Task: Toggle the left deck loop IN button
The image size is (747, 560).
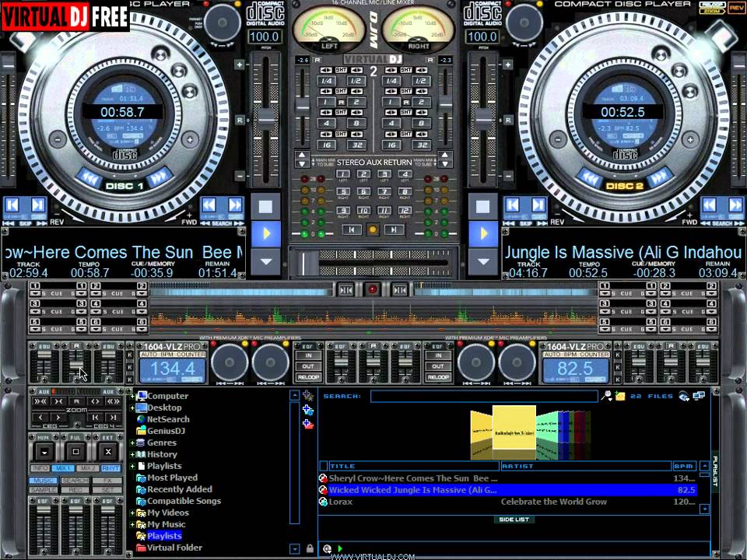Action: pos(308,355)
